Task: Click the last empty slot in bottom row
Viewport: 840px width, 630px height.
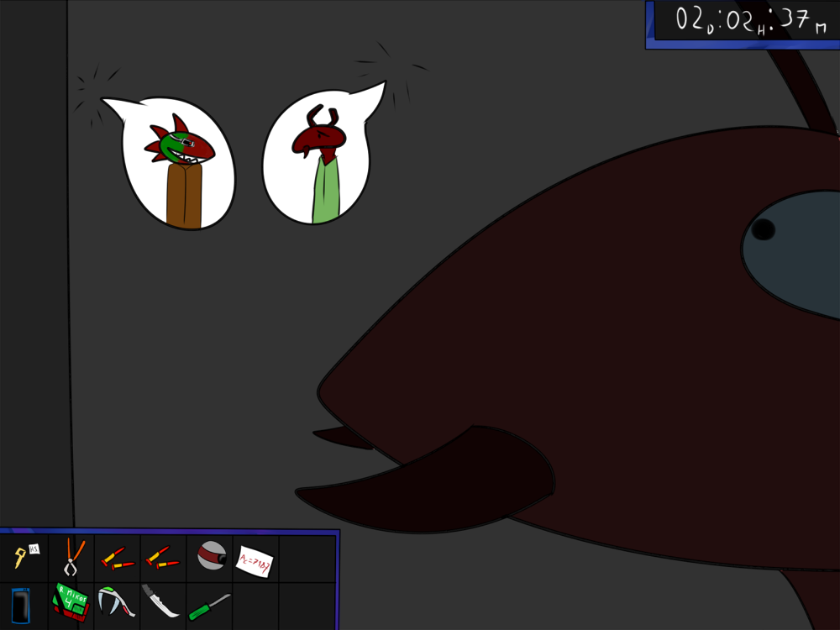Action: pos(302,605)
